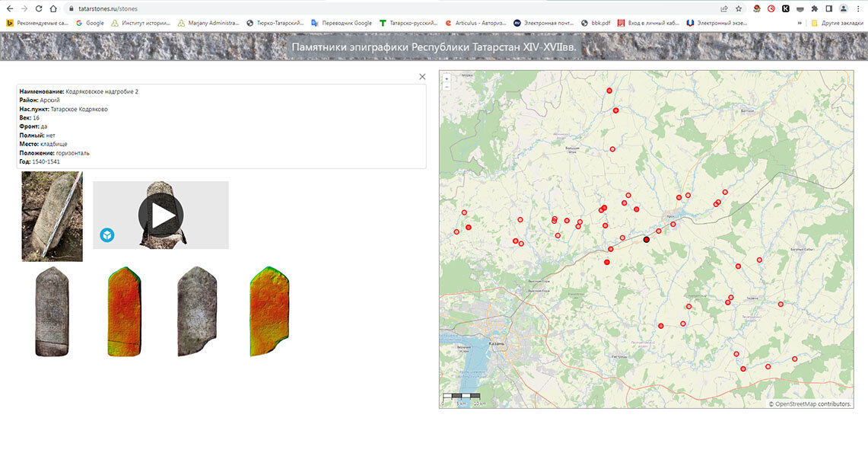
Task: Open the 'Вход в личный каб...' bookmark
Action: click(648, 24)
